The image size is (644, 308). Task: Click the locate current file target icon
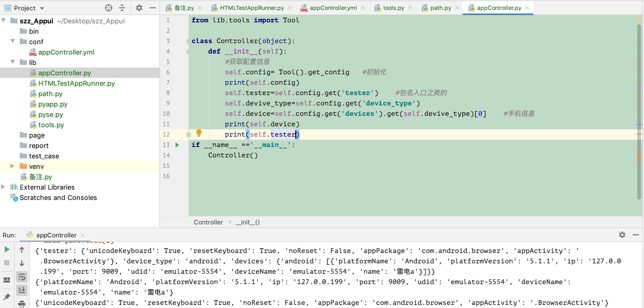[x=108, y=8]
